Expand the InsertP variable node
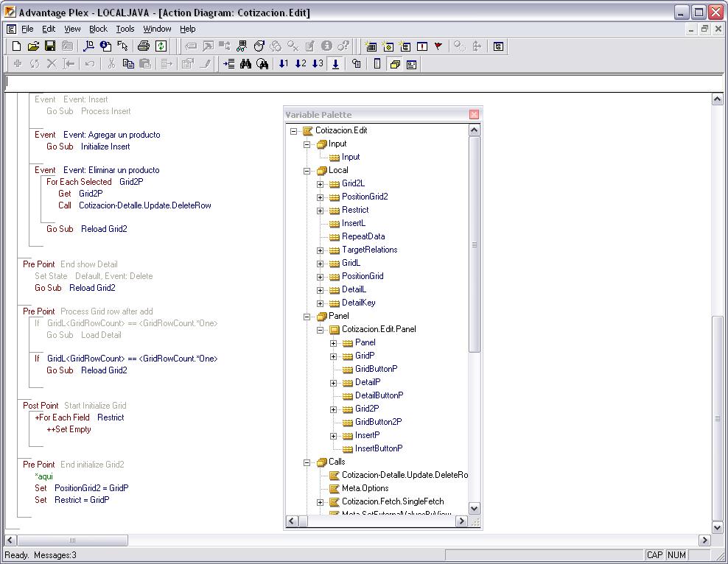728x564 pixels. point(333,437)
